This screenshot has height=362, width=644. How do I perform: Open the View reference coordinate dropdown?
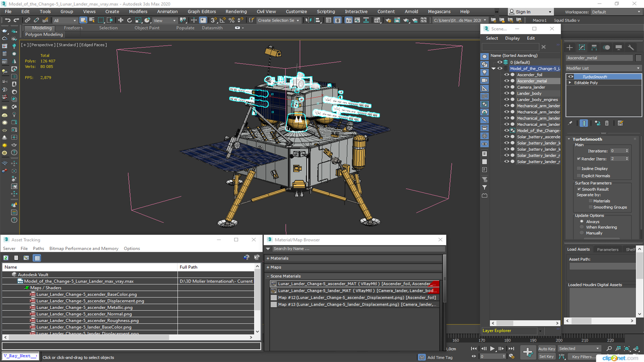click(165, 20)
